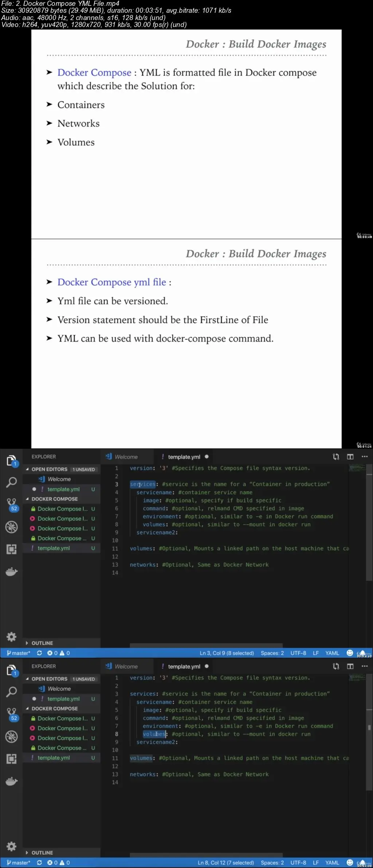
Task: Expand OUTLINE section in lower VS Code frame
Action: [x=61, y=853]
